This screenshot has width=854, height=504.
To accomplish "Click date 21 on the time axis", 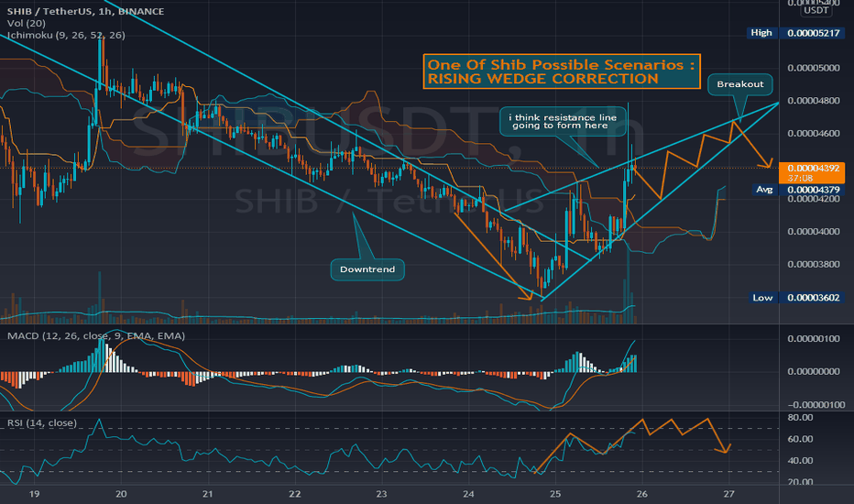I will [207, 494].
